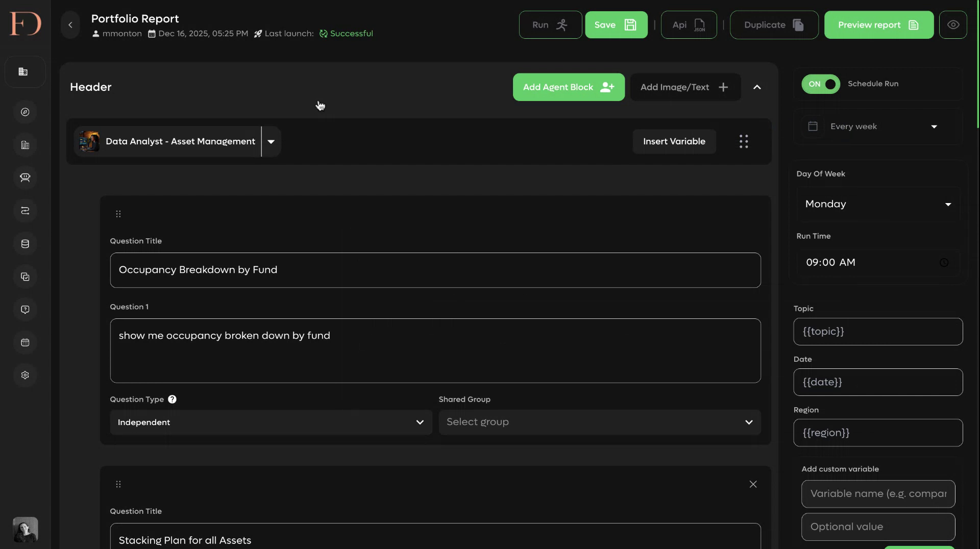Click the Add Agent Block button
This screenshot has width=980, height=549.
point(569,87)
